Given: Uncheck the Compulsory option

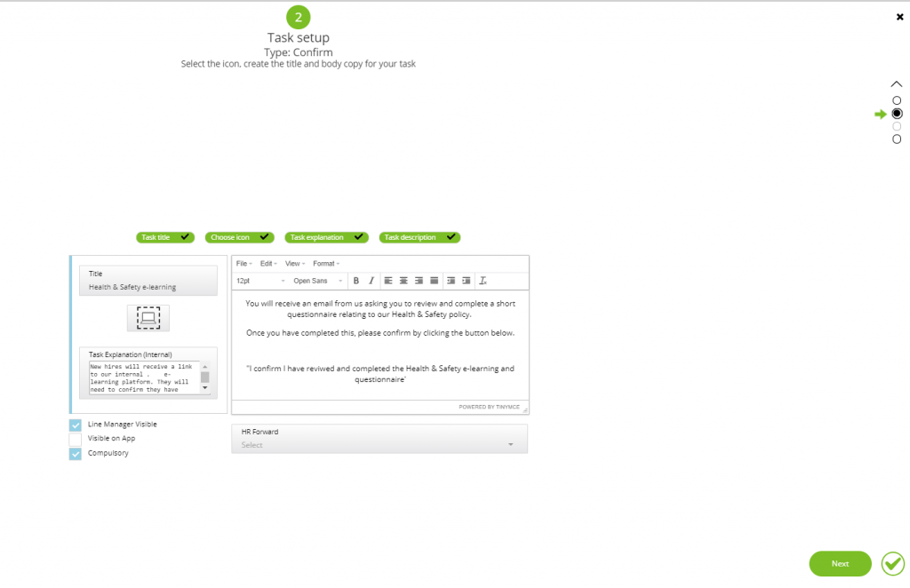Looking at the screenshot, I should click(x=75, y=454).
